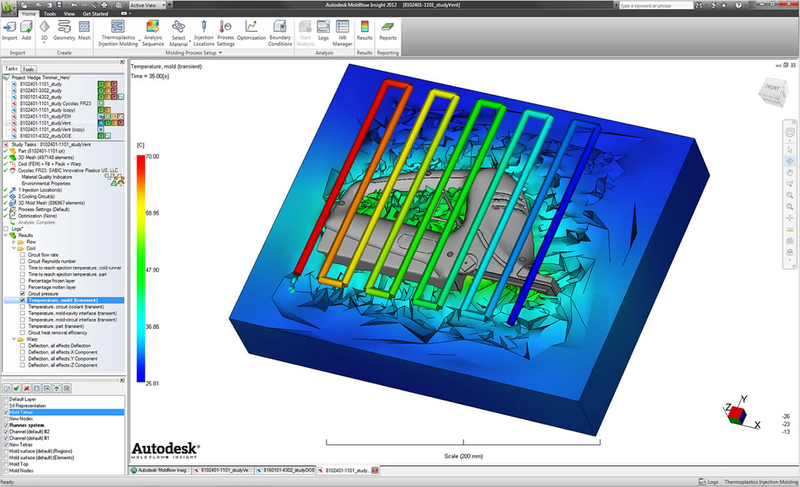Select study 8160101-4302_studyDOE
The image size is (800, 487).
(45, 136)
